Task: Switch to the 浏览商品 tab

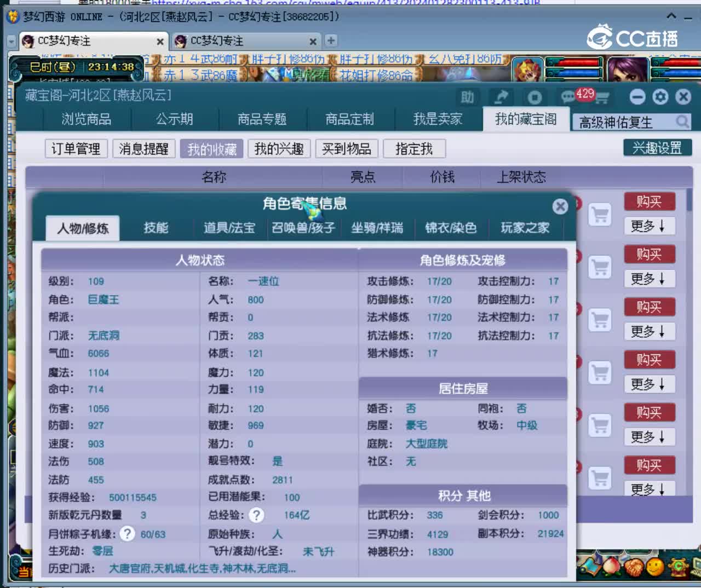Action: click(87, 119)
